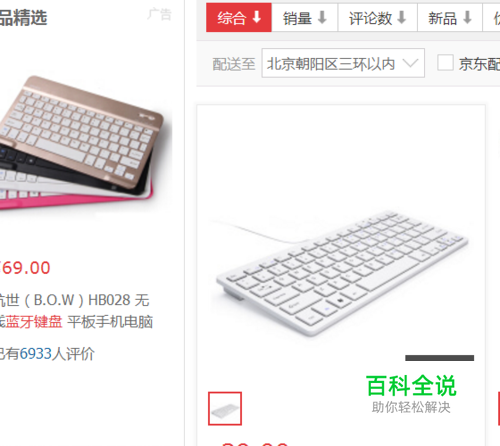Screen dimensions: 500x446
Task: Click the 69.00 price of the advertised keyboard
Action: (25, 268)
